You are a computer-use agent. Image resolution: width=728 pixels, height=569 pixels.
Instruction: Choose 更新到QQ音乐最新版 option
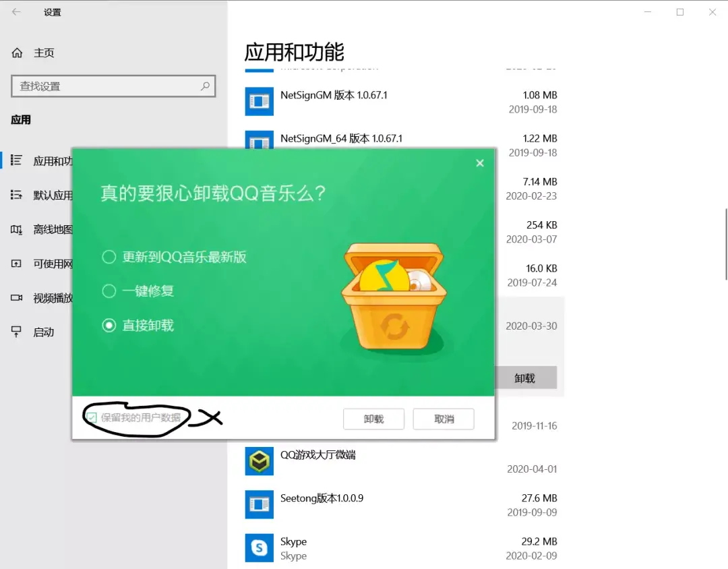click(x=174, y=257)
